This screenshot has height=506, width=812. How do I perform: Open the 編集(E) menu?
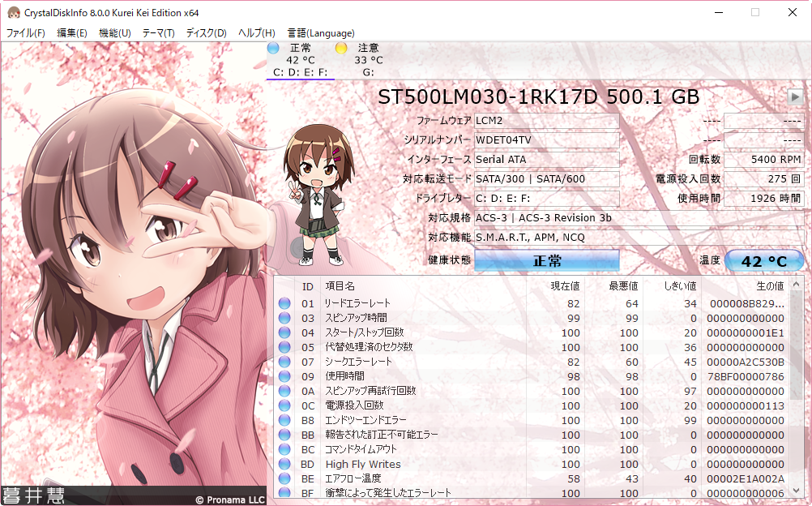point(71,33)
